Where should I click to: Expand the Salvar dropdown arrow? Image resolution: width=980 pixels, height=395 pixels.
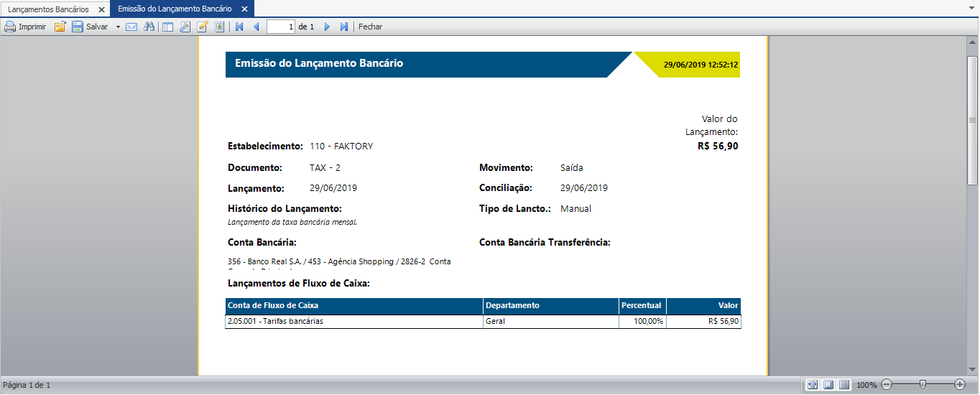tap(118, 27)
